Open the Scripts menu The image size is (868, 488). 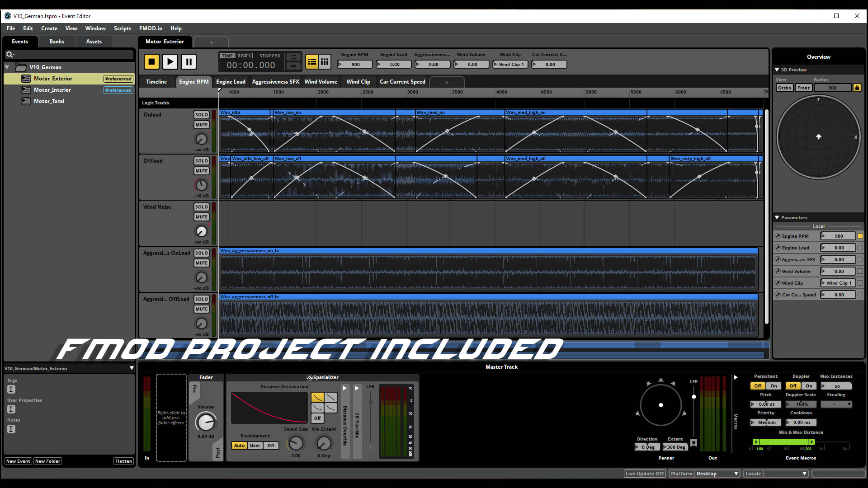122,28
